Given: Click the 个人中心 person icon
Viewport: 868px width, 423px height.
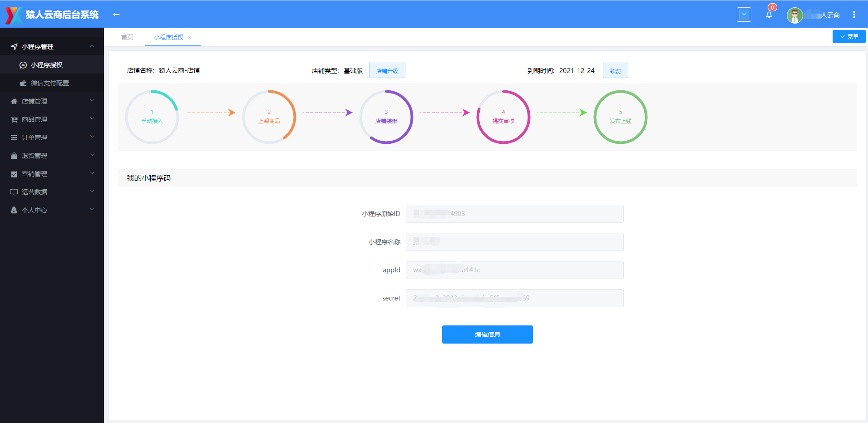Looking at the screenshot, I should click(x=14, y=210).
